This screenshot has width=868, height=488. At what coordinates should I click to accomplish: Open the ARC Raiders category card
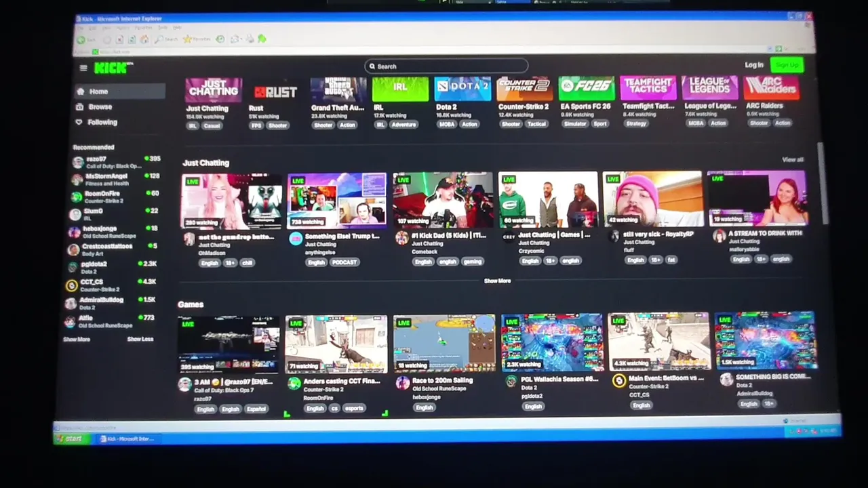pos(771,88)
